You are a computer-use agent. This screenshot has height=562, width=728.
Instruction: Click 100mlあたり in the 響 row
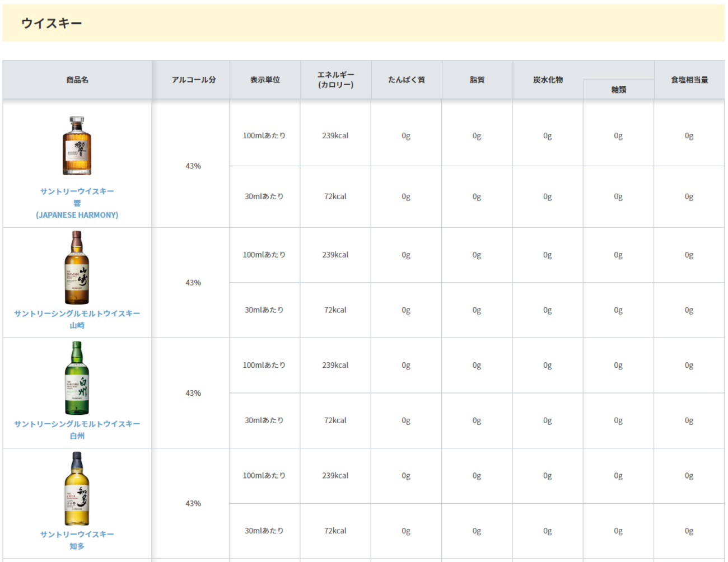(264, 135)
